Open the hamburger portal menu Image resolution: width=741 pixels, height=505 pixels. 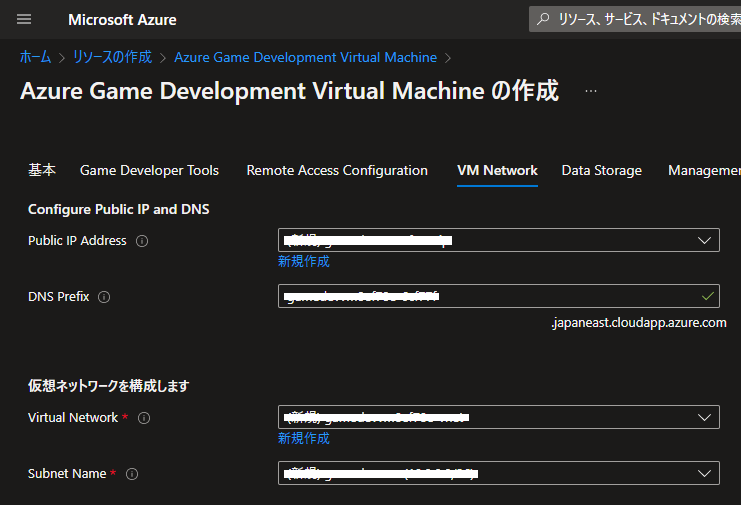[x=24, y=19]
